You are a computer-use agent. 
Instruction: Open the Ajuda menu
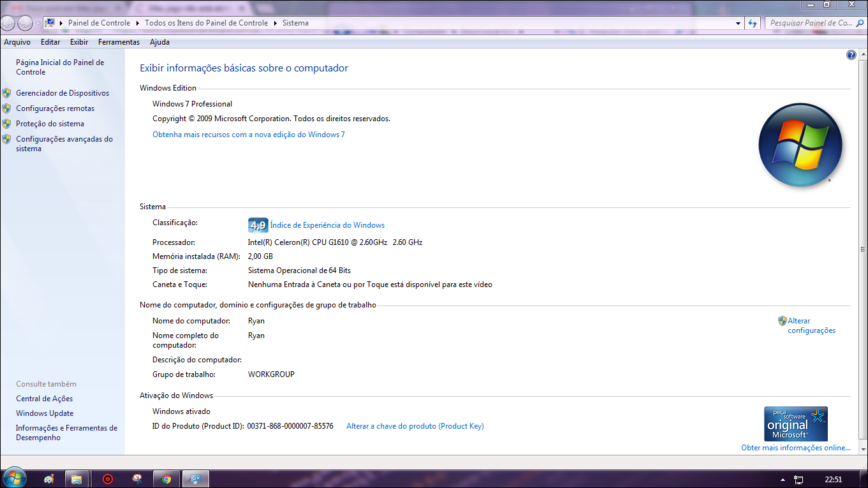159,42
